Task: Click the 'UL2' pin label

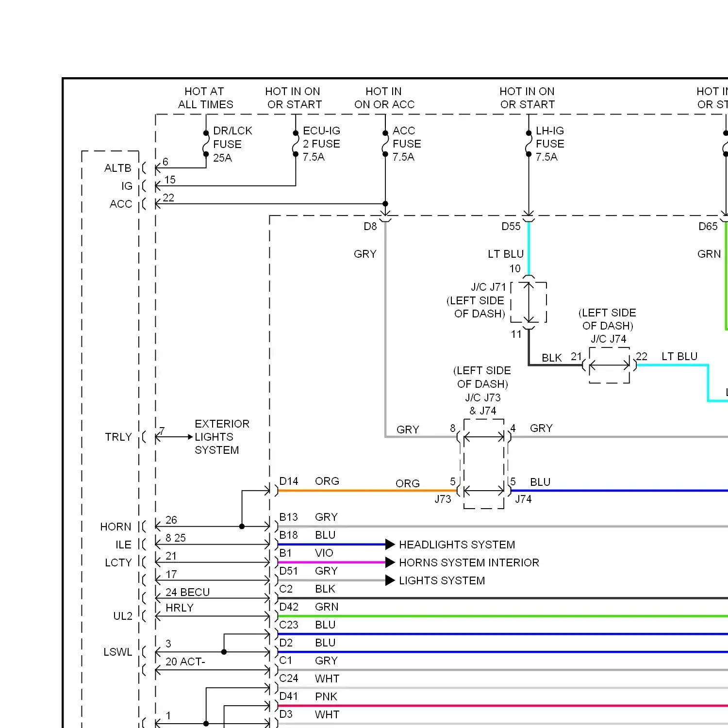Action: (123, 616)
